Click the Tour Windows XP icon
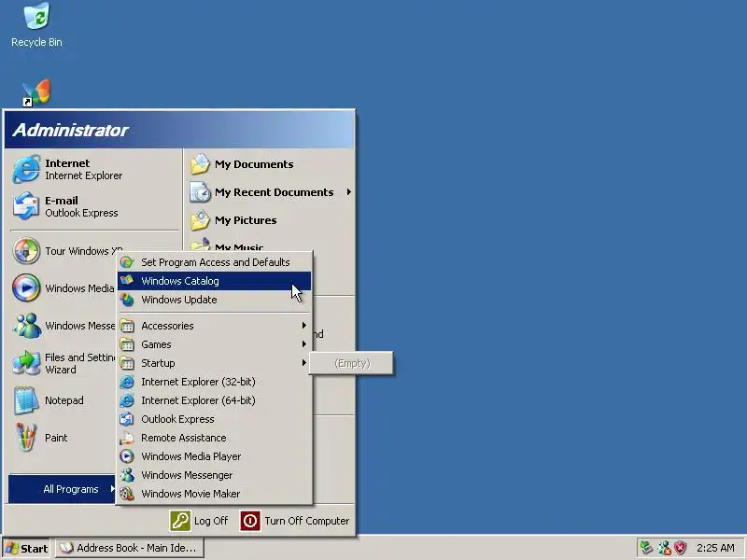Image resolution: width=747 pixels, height=560 pixels. (26, 251)
